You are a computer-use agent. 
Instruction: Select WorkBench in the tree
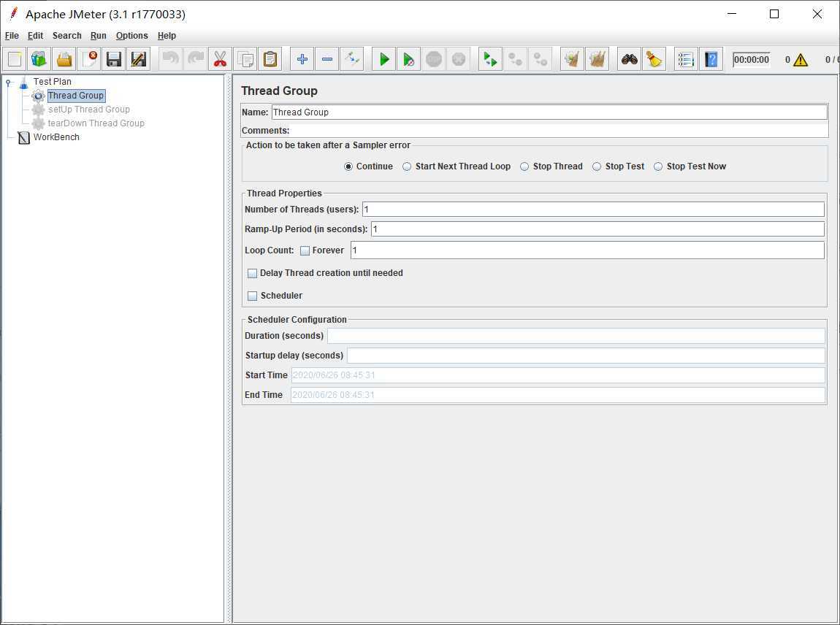pos(56,137)
